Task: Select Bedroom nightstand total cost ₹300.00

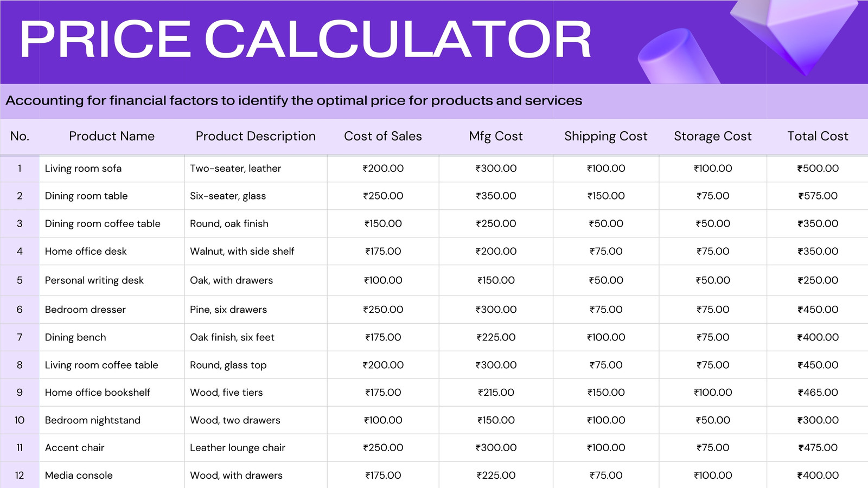Action: 818,420
